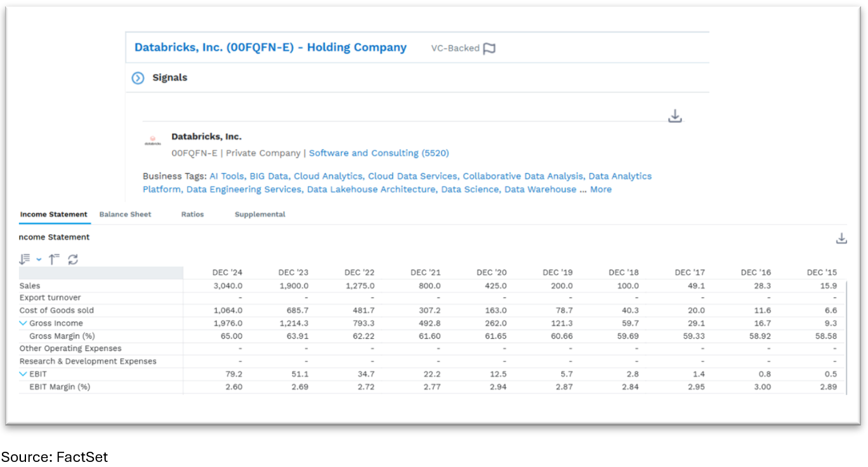The height and width of the screenshot is (467, 868).
Task: Click the DEC '20 column header
Action: point(492,273)
